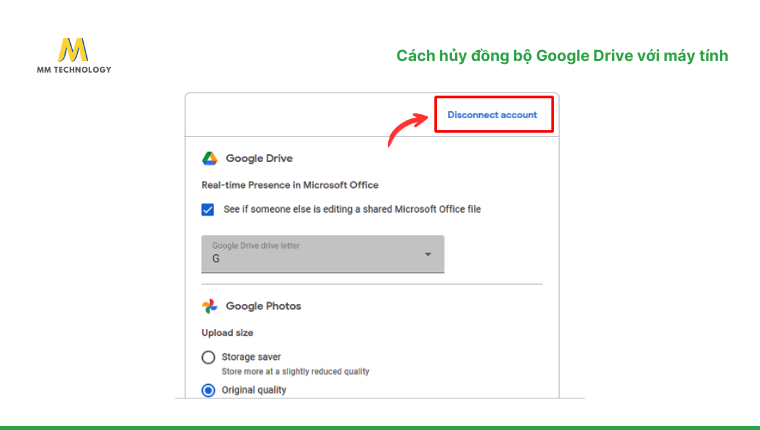The height and width of the screenshot is (430, 760).
Task: Click 'See if someone else is editing' label
Action: 352,209
